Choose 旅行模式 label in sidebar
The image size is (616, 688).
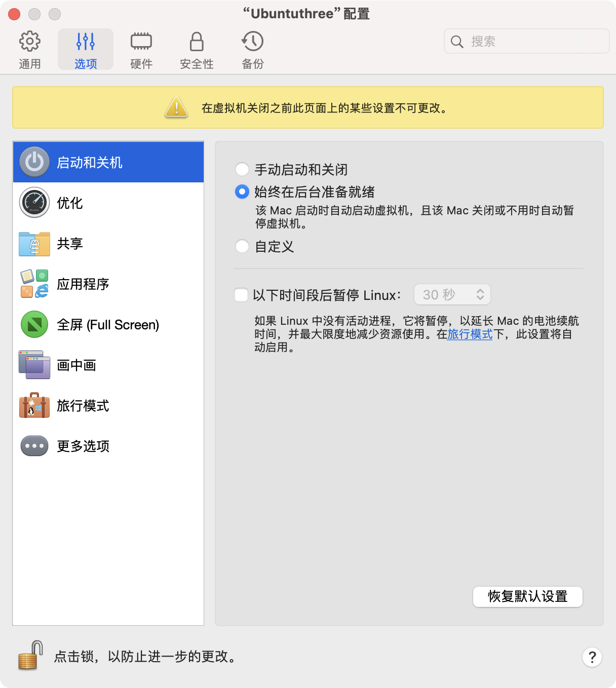pyautogui.click(x=83, y=406)
